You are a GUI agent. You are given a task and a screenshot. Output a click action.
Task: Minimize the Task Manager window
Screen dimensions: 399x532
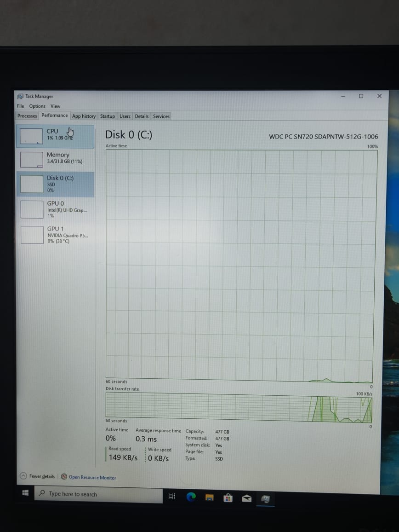[343, 96]
